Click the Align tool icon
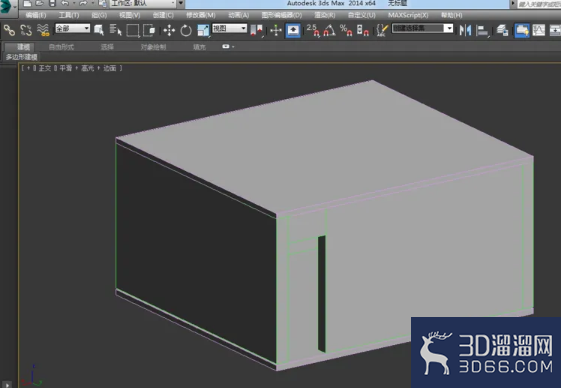561x388 pixels. 482,30
